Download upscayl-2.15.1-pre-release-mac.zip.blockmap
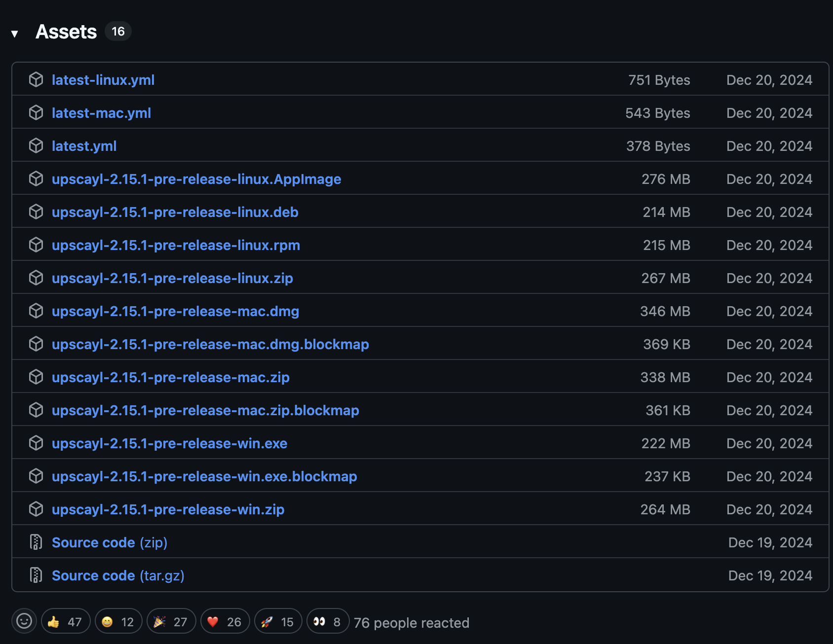Screen dimensions: 833x644 click(206, 410)
